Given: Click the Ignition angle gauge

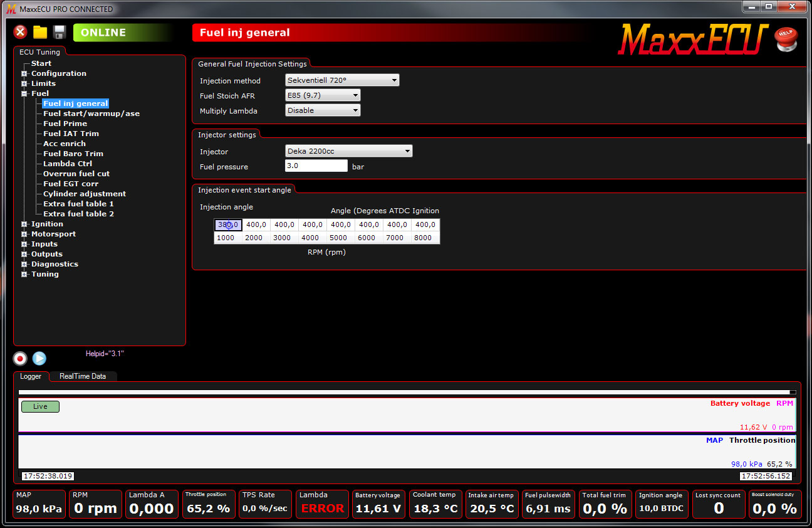Looking at the screenshot, I should (662, 504).
